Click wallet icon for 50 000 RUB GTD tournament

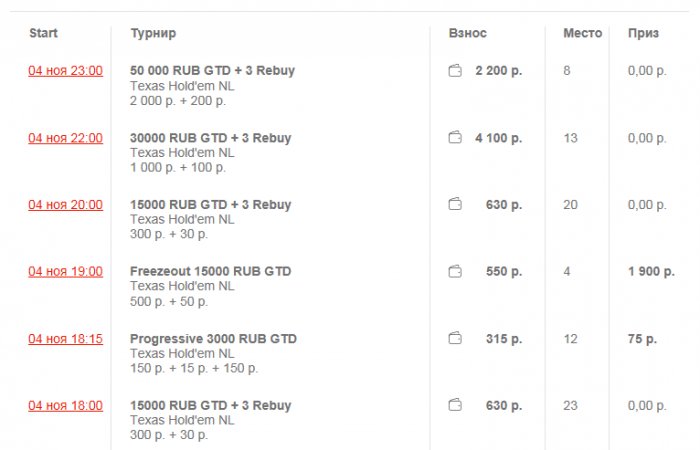(x=456, y=71)
